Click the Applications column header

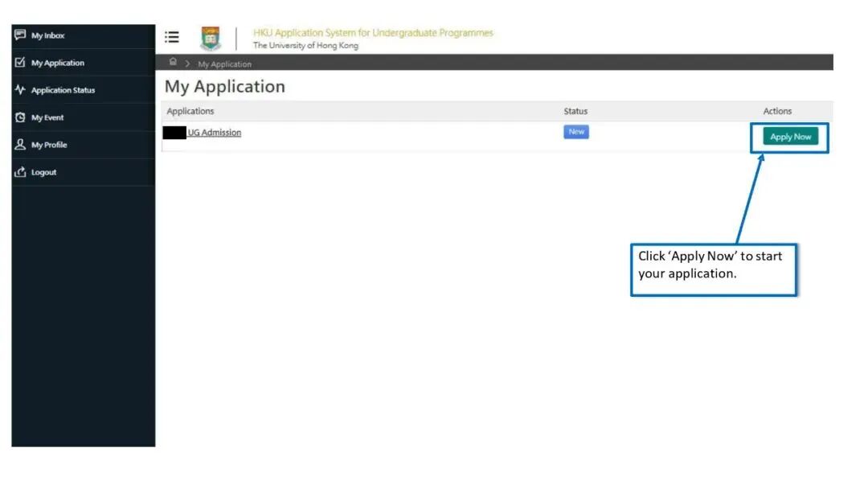(190, 111)
